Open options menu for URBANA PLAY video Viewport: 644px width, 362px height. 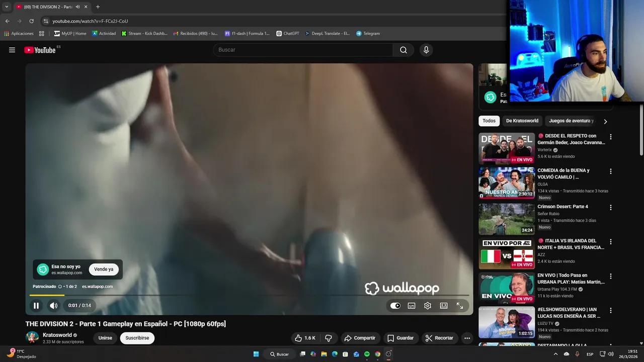(611, 277)
